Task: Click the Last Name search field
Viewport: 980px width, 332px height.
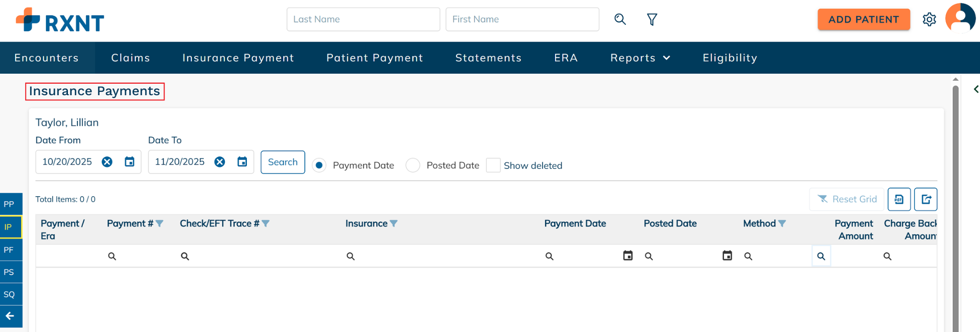Action: 363,19
